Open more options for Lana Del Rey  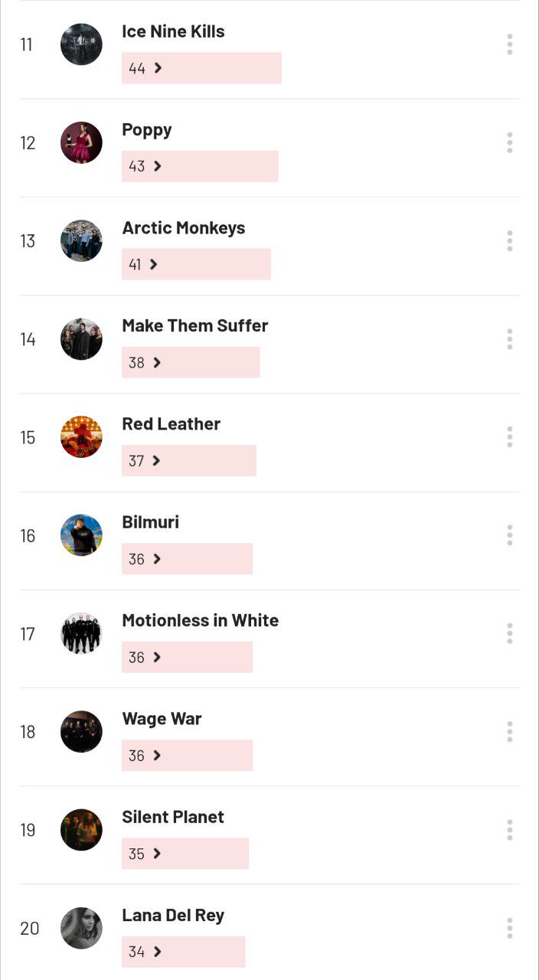tap(509, 928)
